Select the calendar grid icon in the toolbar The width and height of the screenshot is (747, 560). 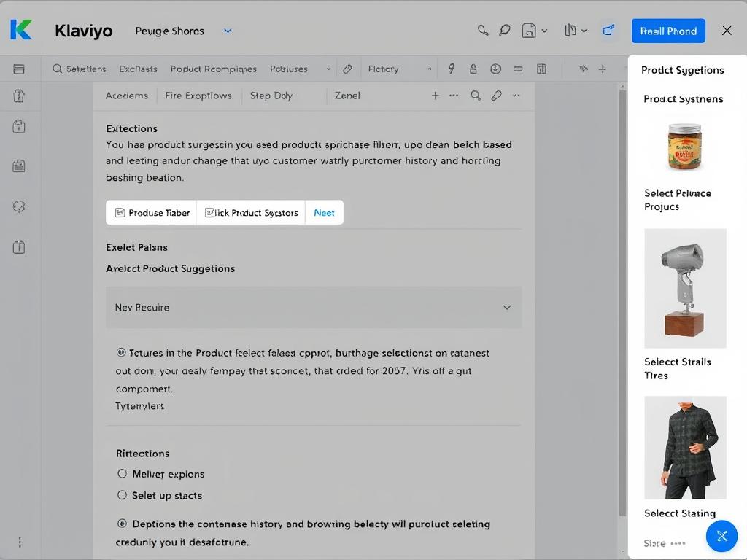(x=541, y=68)
